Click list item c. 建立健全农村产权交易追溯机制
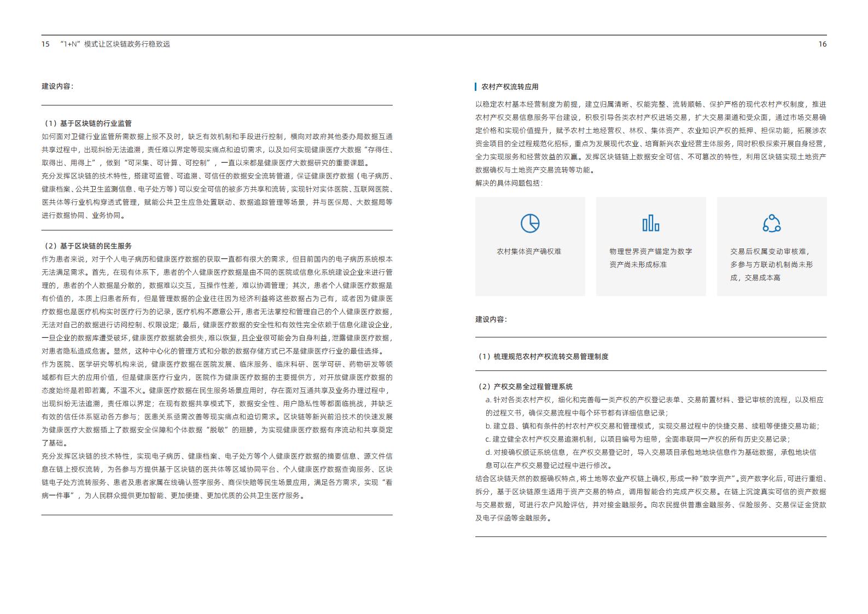Viewport: 868px width, 614px height. pos(638,439)
